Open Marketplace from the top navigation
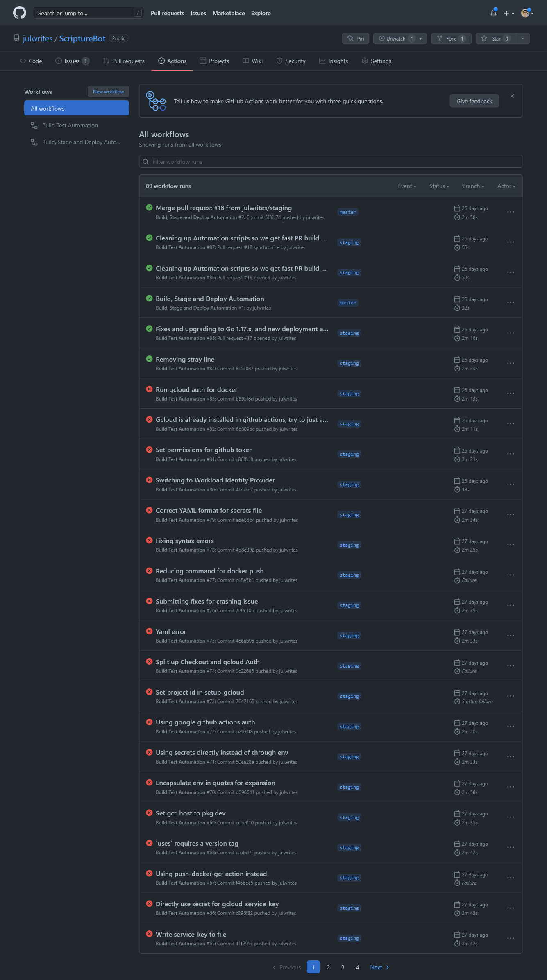The image size is (547, 980). 229,13
